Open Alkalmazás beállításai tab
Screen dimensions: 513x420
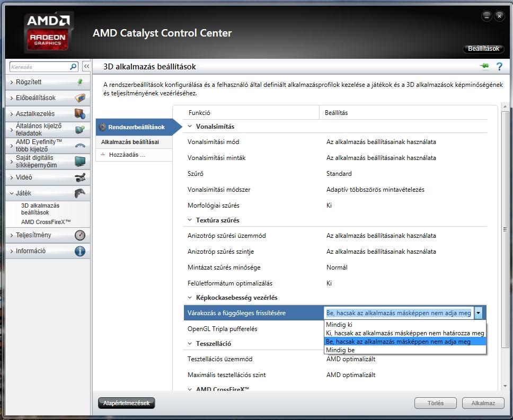134,142
